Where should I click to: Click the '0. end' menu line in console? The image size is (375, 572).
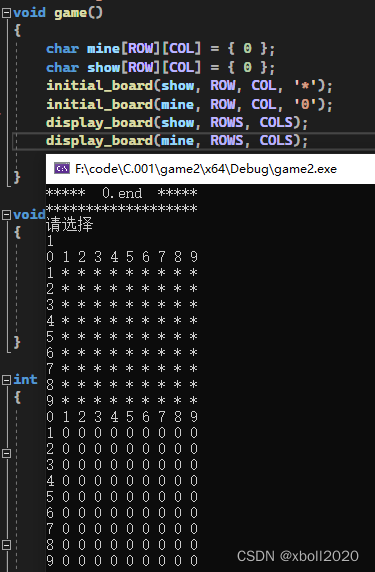click(x=121, y=193)
